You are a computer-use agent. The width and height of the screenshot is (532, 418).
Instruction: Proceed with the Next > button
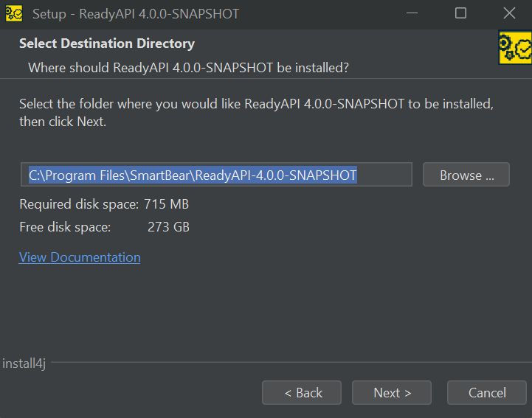click(392, 393)
